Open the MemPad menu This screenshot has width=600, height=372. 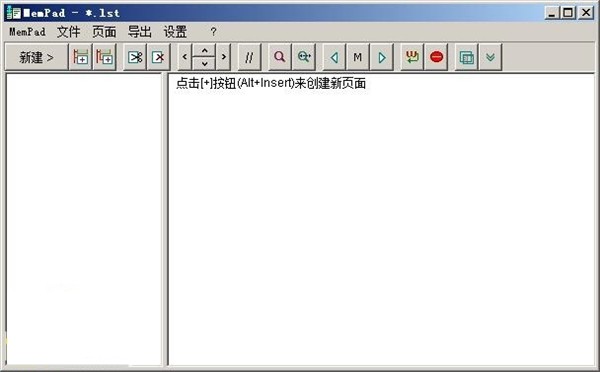pyautogui.click(x=27, y=32)
